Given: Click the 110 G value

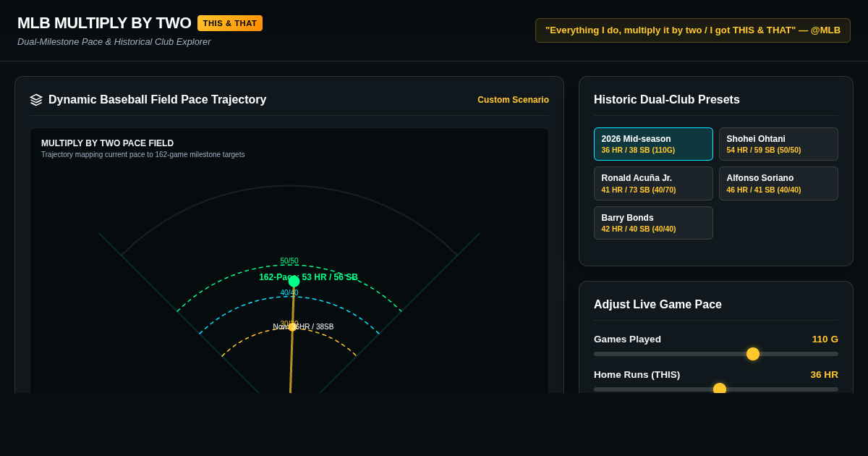Looking at the screenshot, I should coord(825,339).
